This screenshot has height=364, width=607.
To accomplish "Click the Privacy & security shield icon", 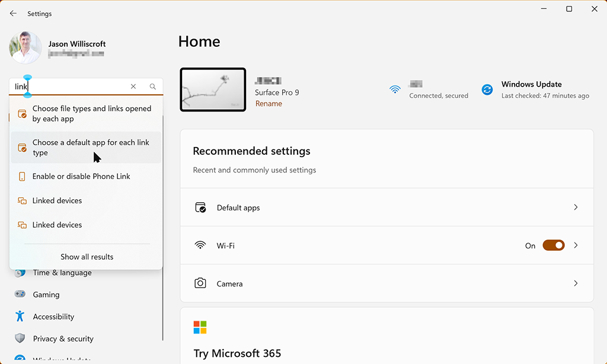I will 20,338.
